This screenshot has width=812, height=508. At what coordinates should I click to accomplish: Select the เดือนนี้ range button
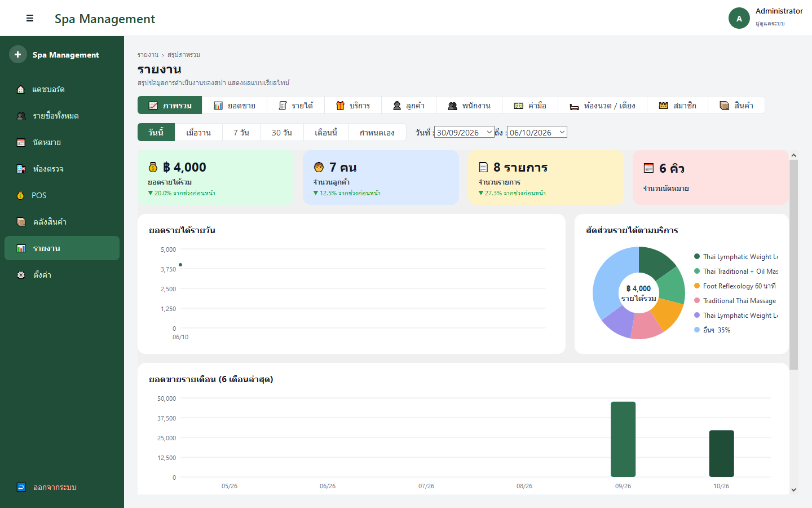(326, 132)
